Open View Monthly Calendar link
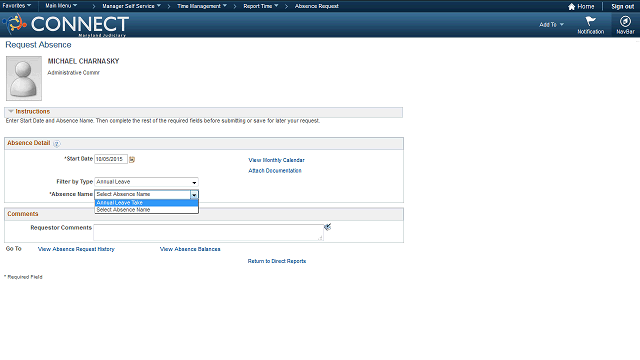Screen dimensions: 640x360 276,160
